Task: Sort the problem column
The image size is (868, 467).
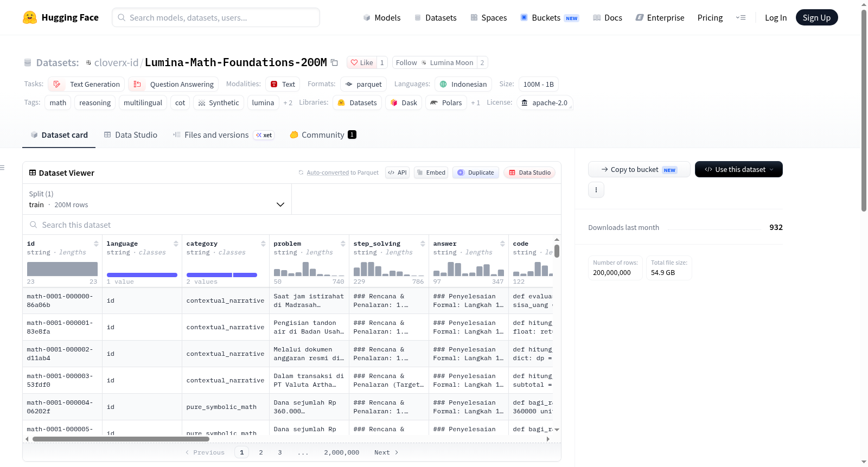Action: (343, 244)
